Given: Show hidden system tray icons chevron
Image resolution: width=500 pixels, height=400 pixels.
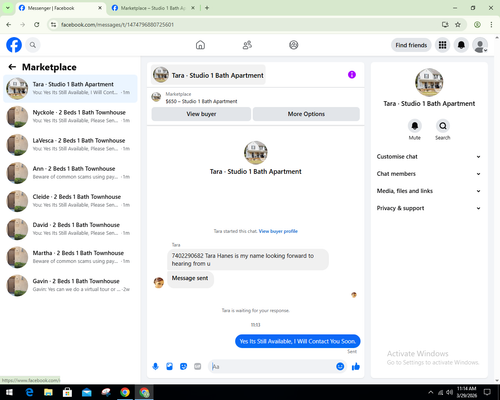Looking at the screenshot, I should pos(431,392).
